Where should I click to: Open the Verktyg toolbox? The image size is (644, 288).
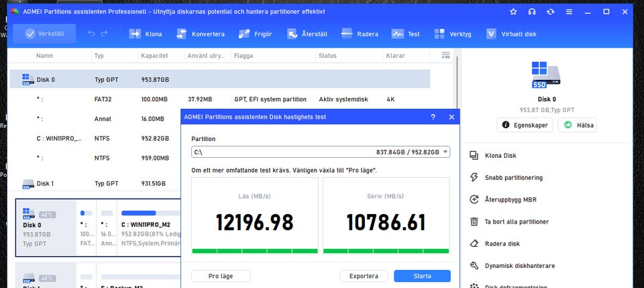coord(440,34)
